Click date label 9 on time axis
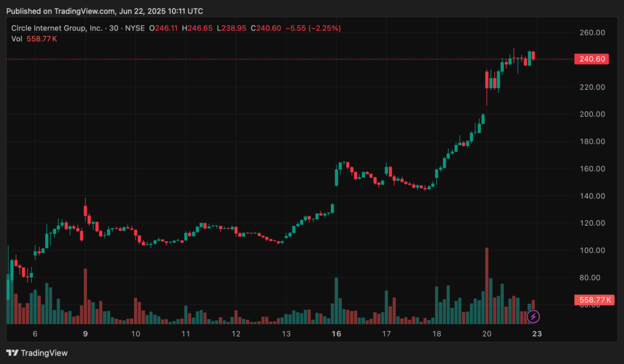Screen dimensions: 624x364 (85, 334)
